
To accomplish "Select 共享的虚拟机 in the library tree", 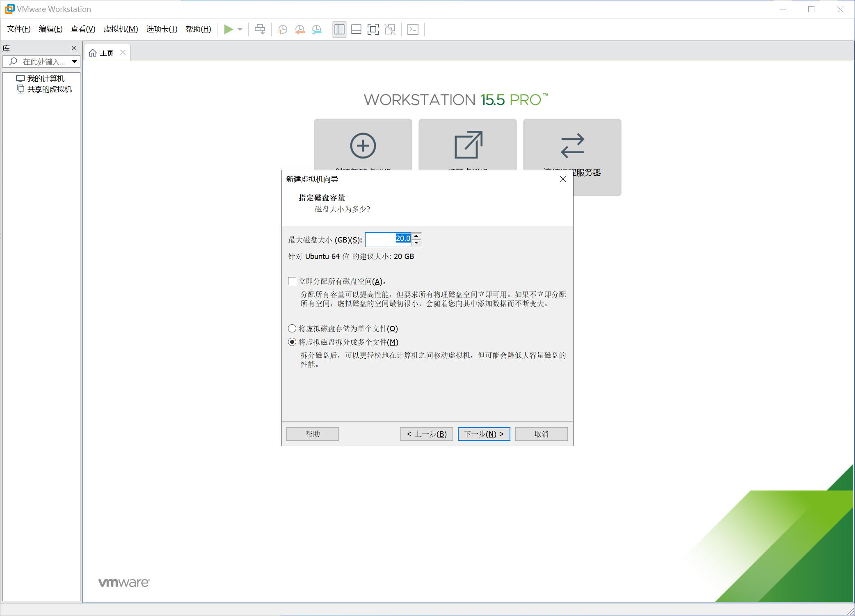I will (45, 89).
